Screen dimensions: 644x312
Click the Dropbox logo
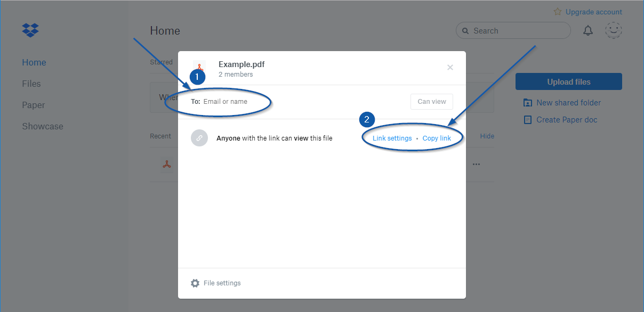(30, 30)
